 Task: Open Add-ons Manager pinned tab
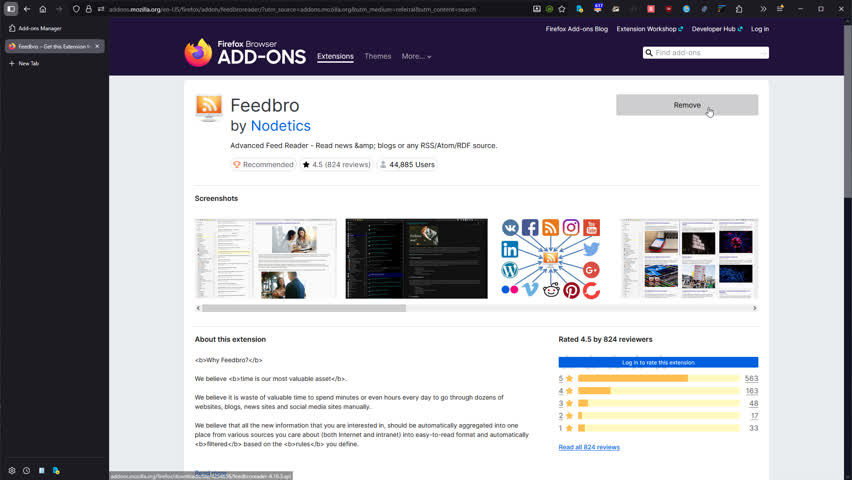pos(40,28)
